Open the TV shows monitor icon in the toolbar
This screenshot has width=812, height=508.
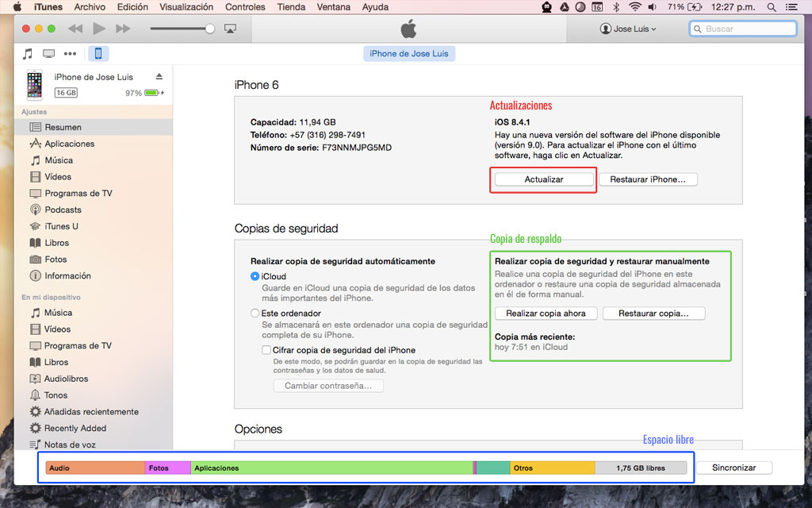pyautogui.click(x=48, y=53)
